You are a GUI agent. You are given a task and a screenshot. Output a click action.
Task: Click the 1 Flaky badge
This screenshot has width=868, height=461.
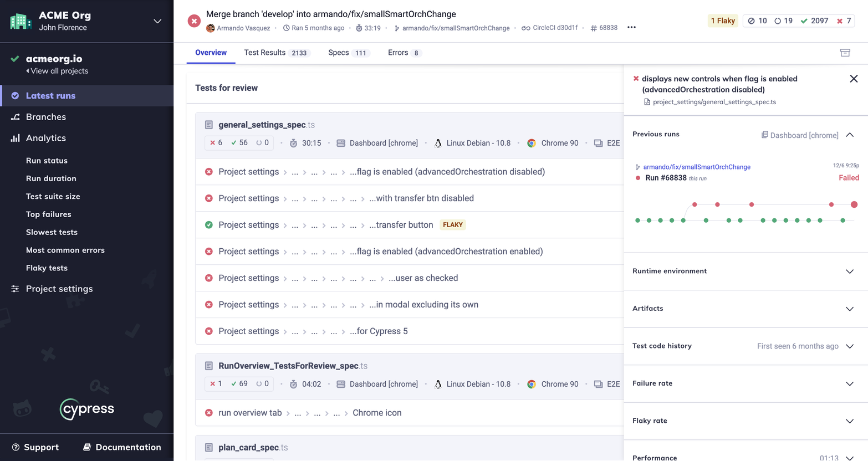point(722,21)
